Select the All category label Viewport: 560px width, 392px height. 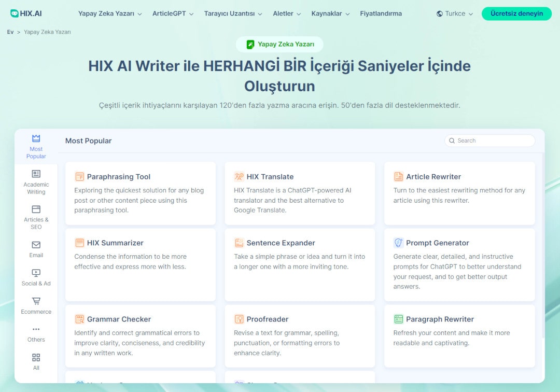click(x=36, y=368)
